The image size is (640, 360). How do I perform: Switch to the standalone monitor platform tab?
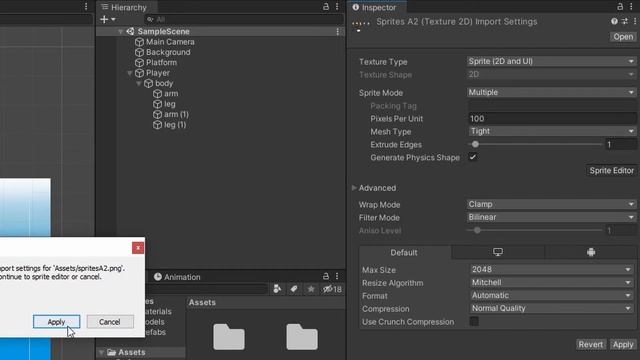click(x=498, y=252)
